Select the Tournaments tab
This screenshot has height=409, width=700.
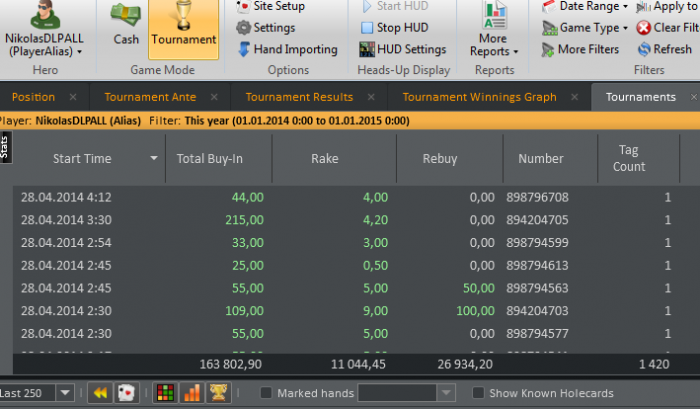[641, 97]
